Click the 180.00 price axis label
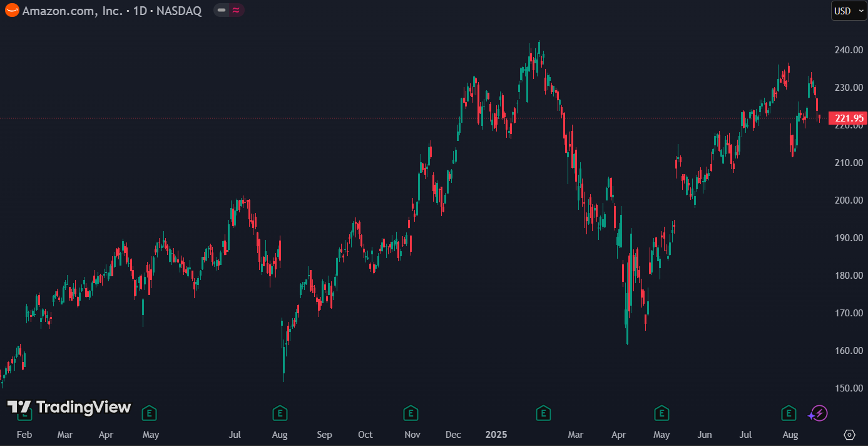The height and width of the screenshot is (446, 868). (x=848, y=276)
